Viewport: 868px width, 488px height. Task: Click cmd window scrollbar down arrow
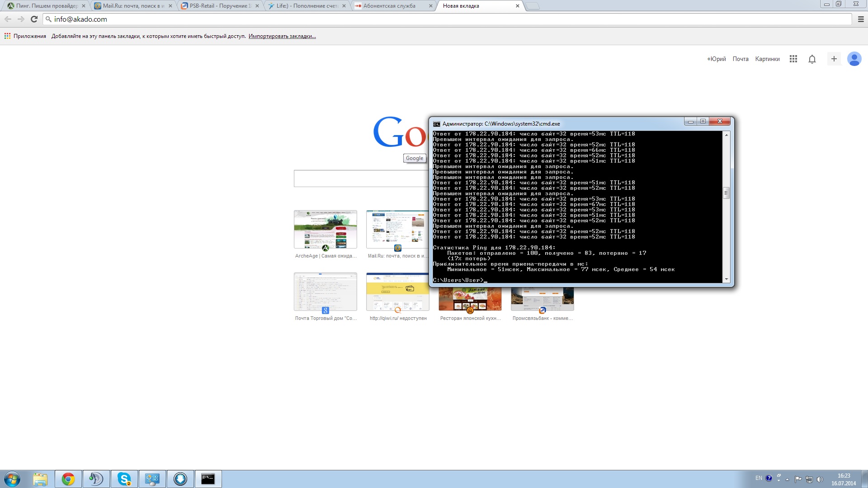pyautogui.click(x=726, y=279)
